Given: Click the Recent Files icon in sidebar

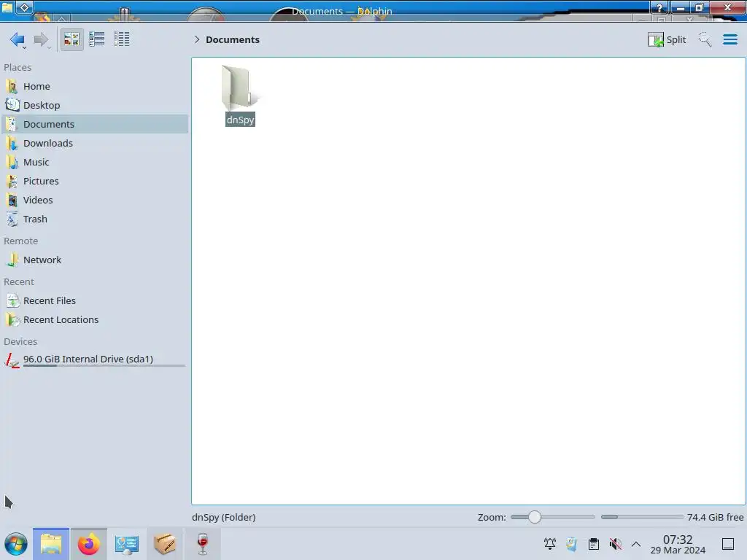Looking at the screenshot, I should click(x=12, y=301).
